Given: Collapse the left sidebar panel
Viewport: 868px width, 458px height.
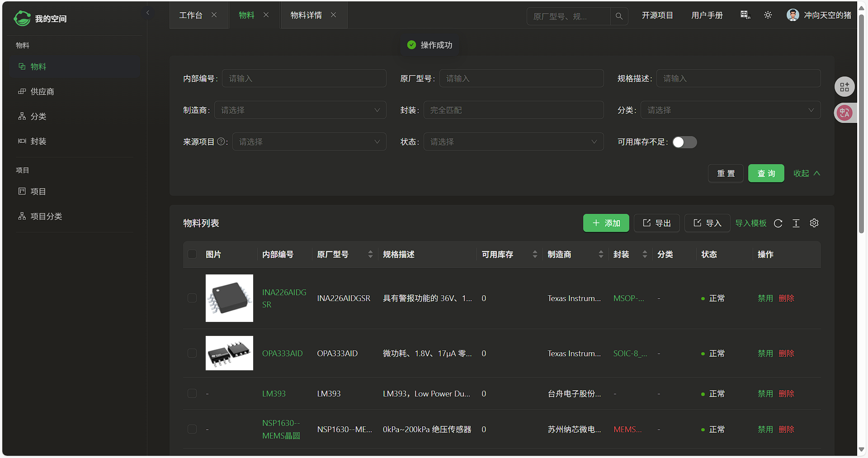Looking at the screenshot, I should tap(148, 13).
